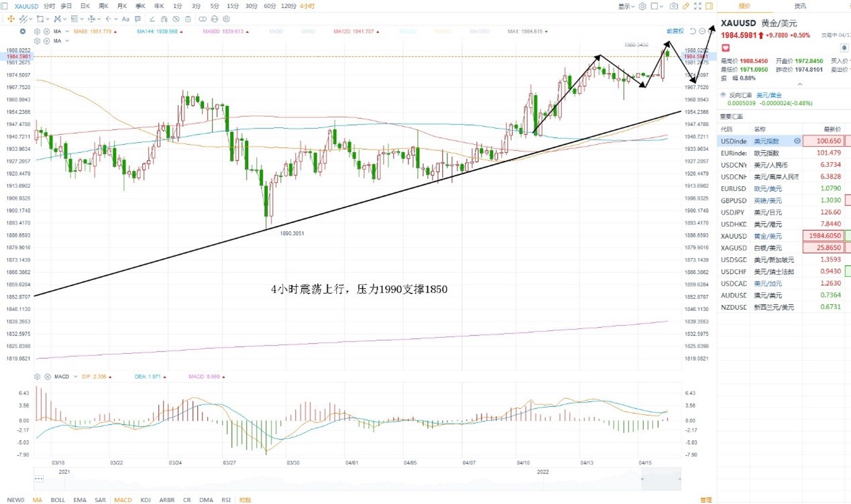851x504 pixels.
Task: Click the timeline range navigator handle
Action: (x=39, y=479)
